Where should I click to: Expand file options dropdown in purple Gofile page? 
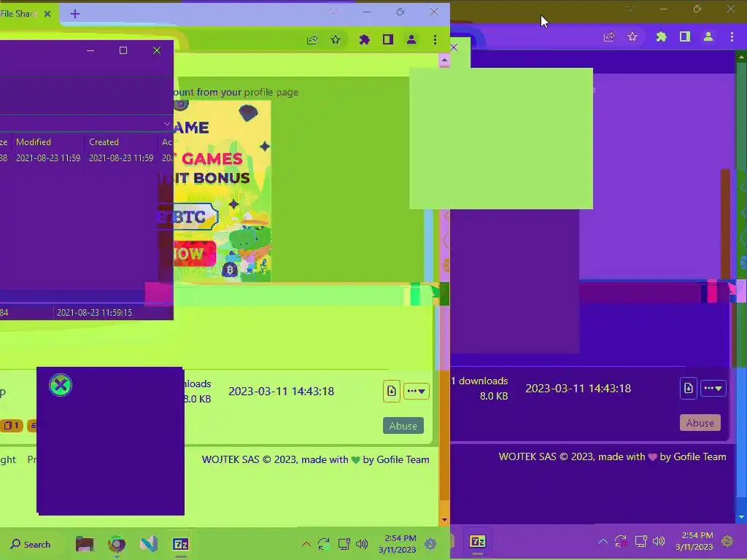coord(713,388)
